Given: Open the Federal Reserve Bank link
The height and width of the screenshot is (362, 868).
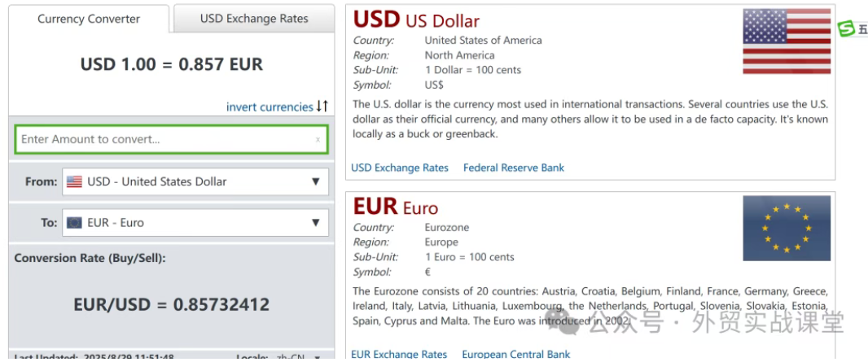Looking at the screenshot, I should (513, 168).
